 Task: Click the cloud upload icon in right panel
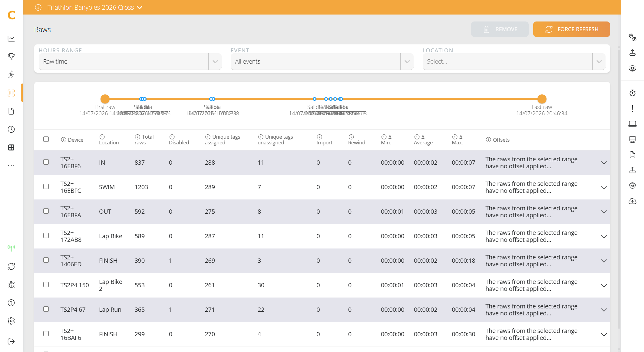pos(632,201)
